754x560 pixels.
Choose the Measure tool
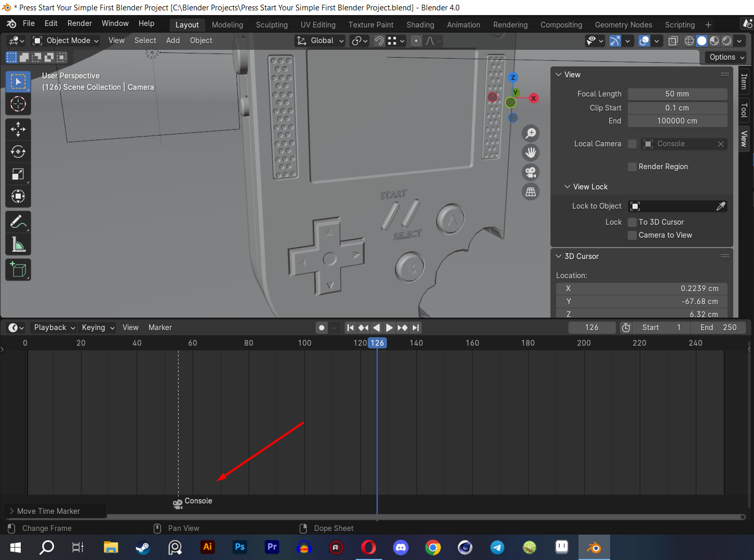(x=18, y=244)
